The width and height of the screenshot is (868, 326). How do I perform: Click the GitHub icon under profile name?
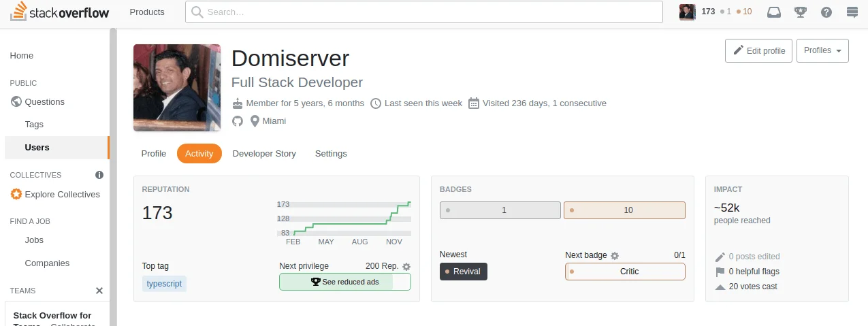(238, 121)
